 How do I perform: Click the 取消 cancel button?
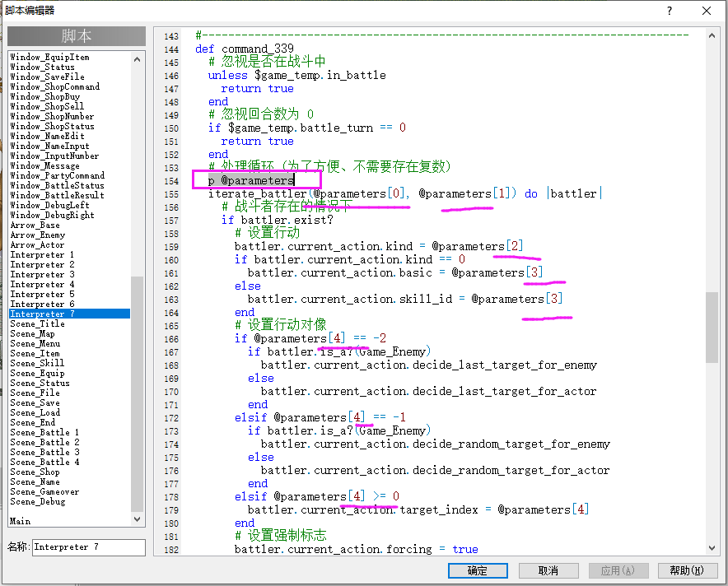pyautogui.click(x=548, y=570)
